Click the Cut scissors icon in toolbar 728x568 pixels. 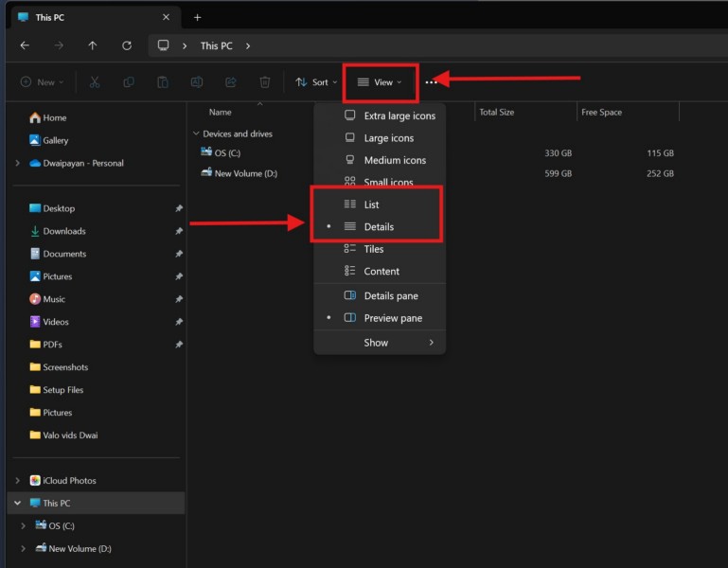tap(95, 82)
